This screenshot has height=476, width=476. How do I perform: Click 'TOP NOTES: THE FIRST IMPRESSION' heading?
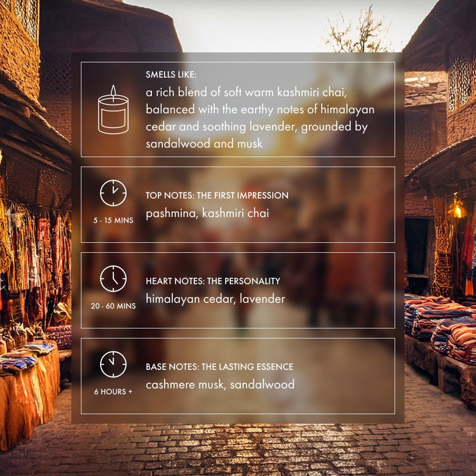click(x=217, y=195)
